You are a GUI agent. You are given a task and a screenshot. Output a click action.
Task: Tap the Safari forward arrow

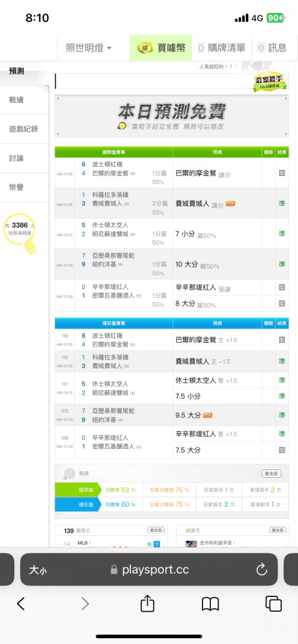tap(84, 603)
